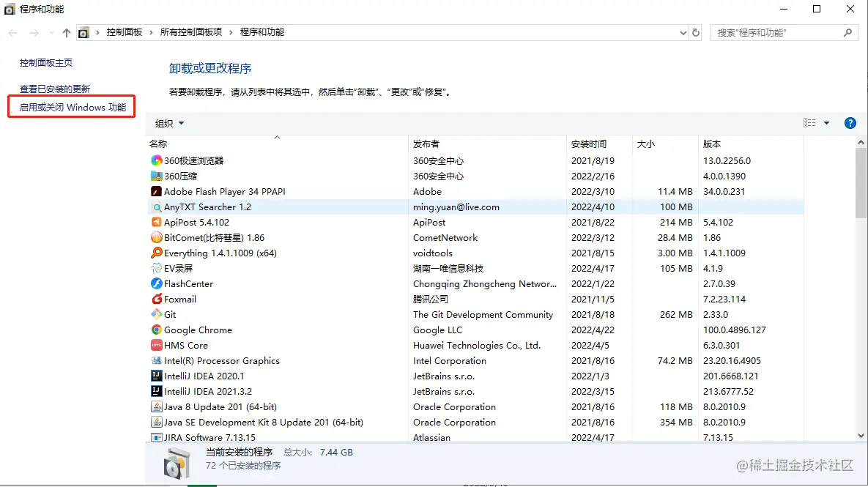The width and height of the screenshot is (868, 487).
Task: Click the 262 MB size cell
Action: pos(676,314)
